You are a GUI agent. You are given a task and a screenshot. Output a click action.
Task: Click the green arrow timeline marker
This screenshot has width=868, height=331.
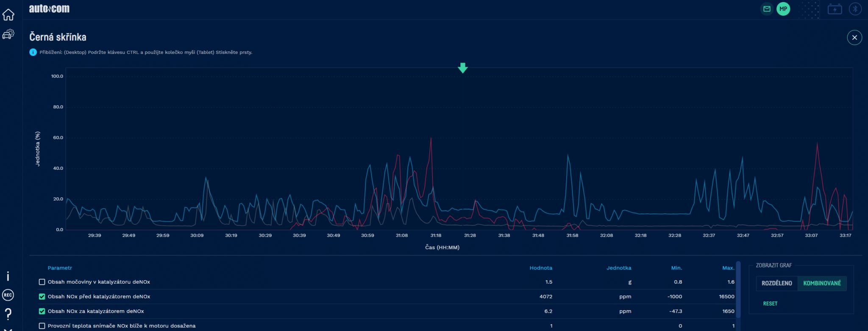(x=463, y=68)
